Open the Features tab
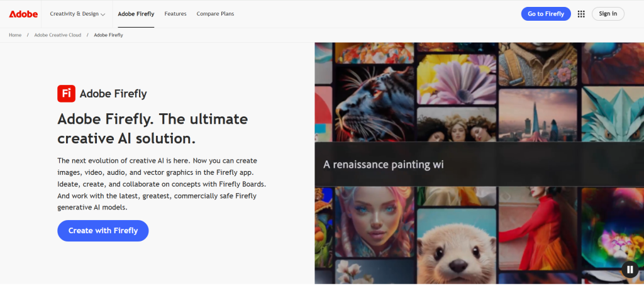Image resolution: width=644 pixels, height=293 pixels. click(175, 14)
